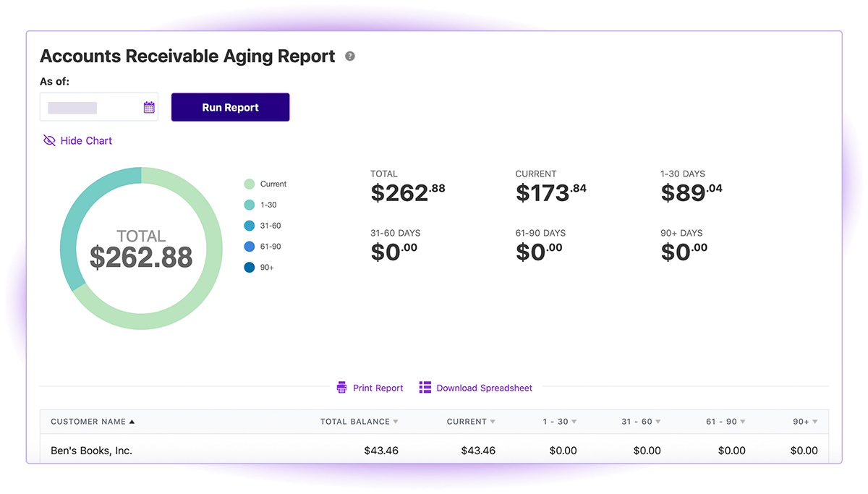868x494 pixels.
Task: Download Spreadsheet link
Action: (485, 388)
